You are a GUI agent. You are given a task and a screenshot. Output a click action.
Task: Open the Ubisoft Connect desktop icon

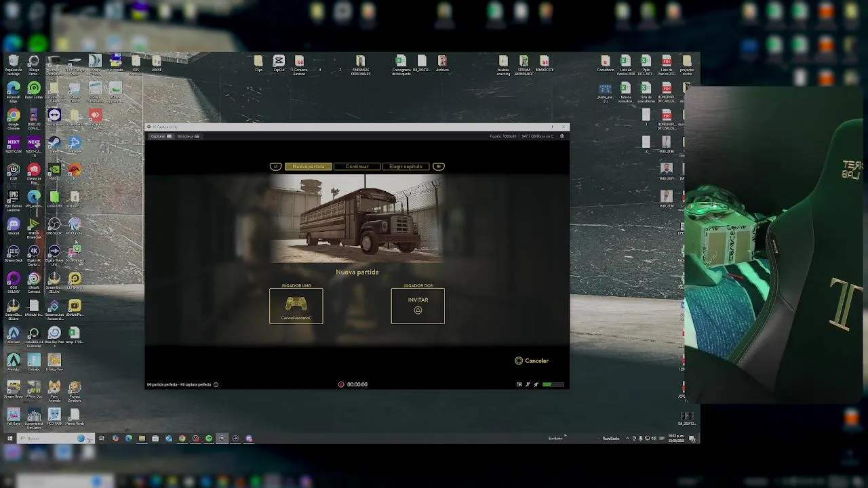[x=34, y=283]
